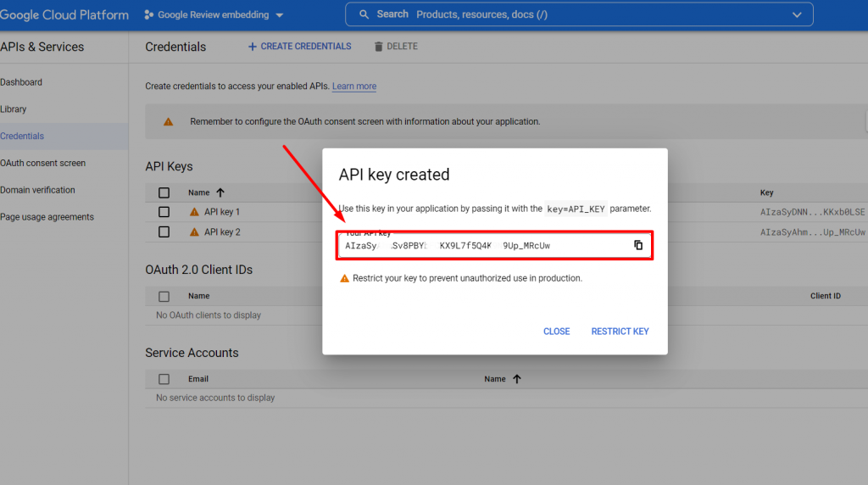The image size is (868, 485).
Task: Click CREATE CREDENTIALS
Action: [299, 47]
